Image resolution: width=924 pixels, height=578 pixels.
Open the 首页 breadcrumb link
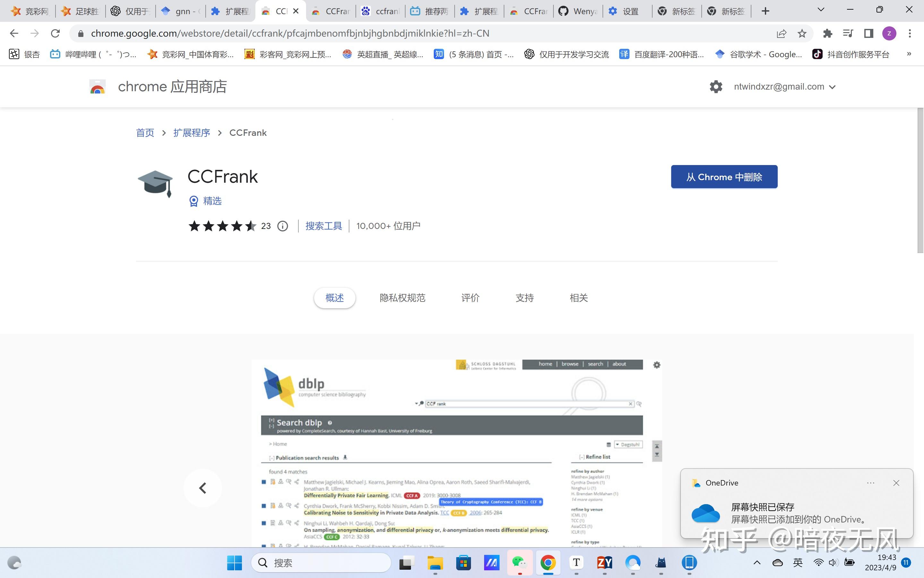click(x=145, y=133)
